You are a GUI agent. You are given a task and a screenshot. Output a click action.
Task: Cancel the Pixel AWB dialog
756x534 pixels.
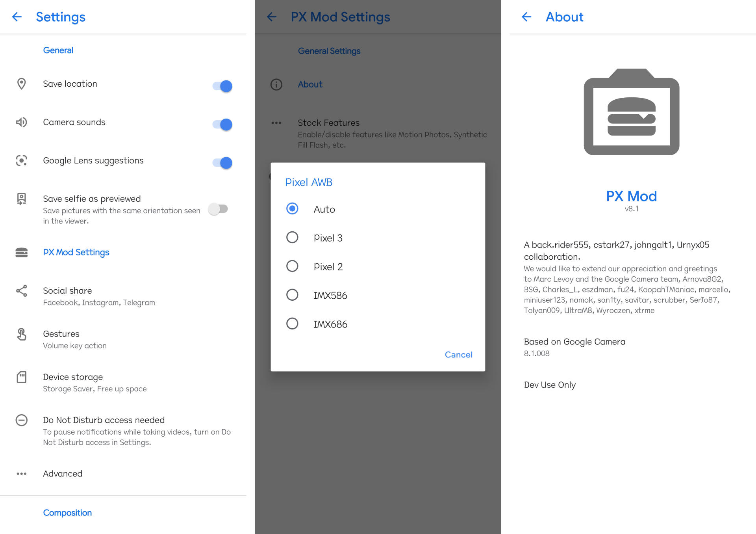click(x=459, y=354)
